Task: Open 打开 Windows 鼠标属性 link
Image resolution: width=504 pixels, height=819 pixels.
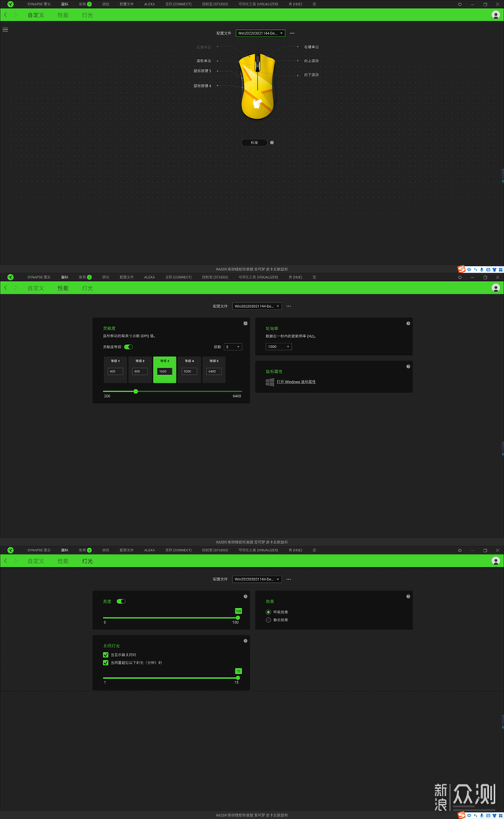Action: [296, 382]
